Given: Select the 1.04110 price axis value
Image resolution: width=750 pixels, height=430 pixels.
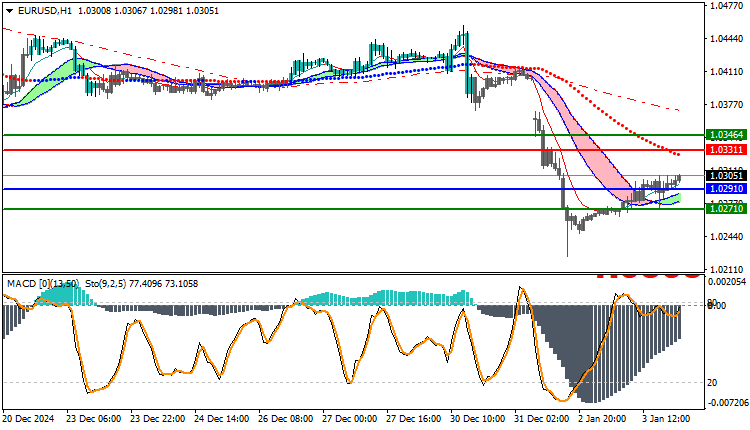Looking at the screenshot, I should coord(727,72).
